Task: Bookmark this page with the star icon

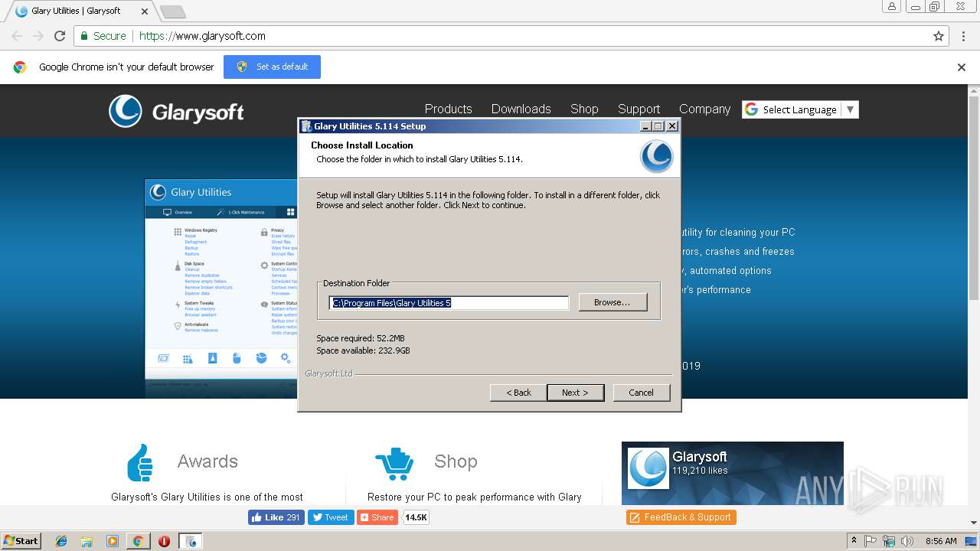Action: pyautogui.click(x=939, y=36)
